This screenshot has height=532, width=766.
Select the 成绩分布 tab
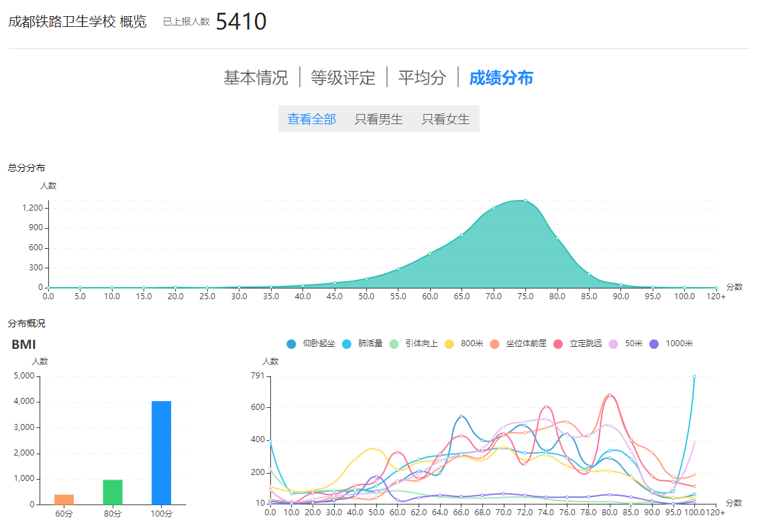click(x=501, y=78)
